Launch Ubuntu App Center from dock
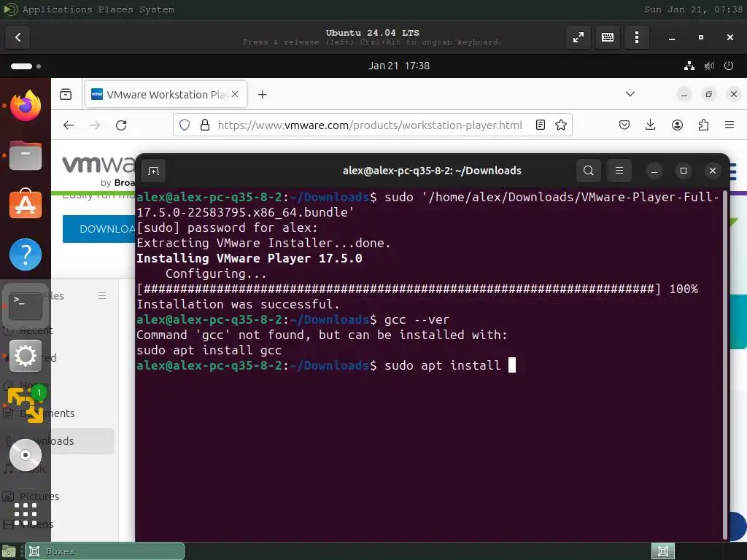The height and width of the screenshot is (560, 747). tap(26, 204)
